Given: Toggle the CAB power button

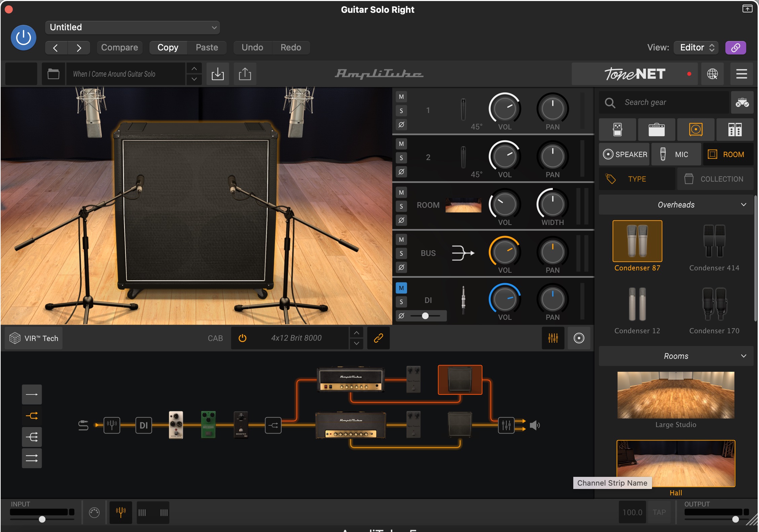Looking at the screenshot, I should [242, 338].
